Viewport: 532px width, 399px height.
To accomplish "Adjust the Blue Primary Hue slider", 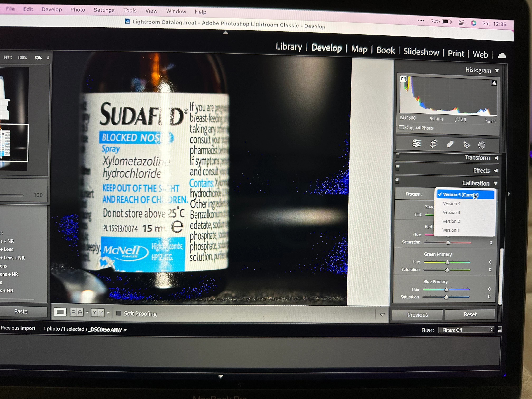I will (446, 289).
